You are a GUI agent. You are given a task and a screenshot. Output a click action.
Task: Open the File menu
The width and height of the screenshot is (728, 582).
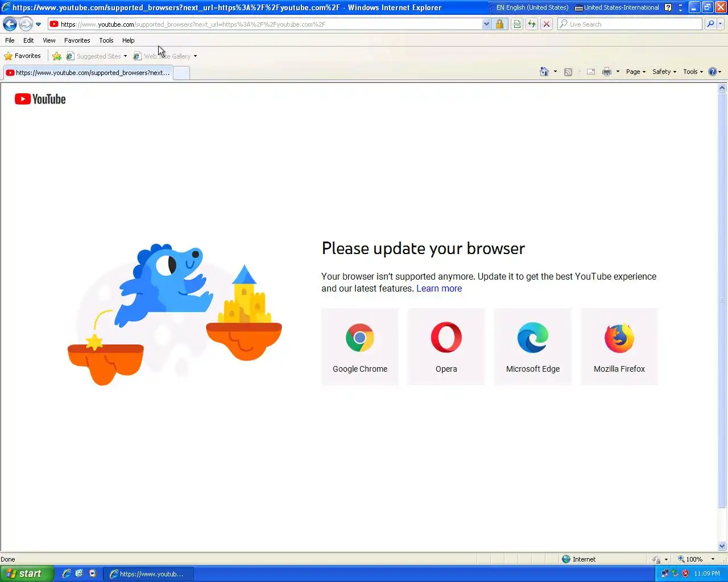pyautogui.click(x=10, y=40)
